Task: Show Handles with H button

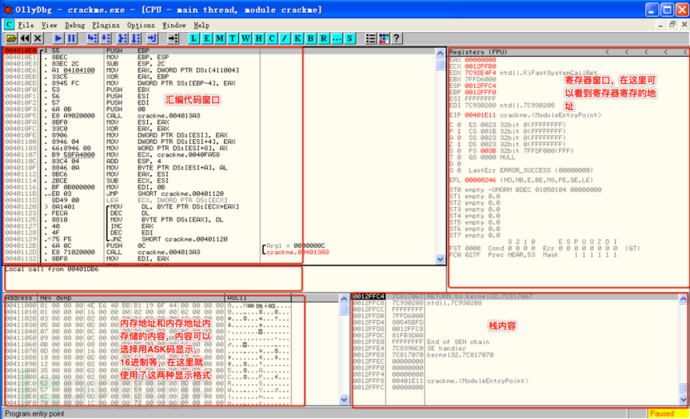Action: [259, 38]
